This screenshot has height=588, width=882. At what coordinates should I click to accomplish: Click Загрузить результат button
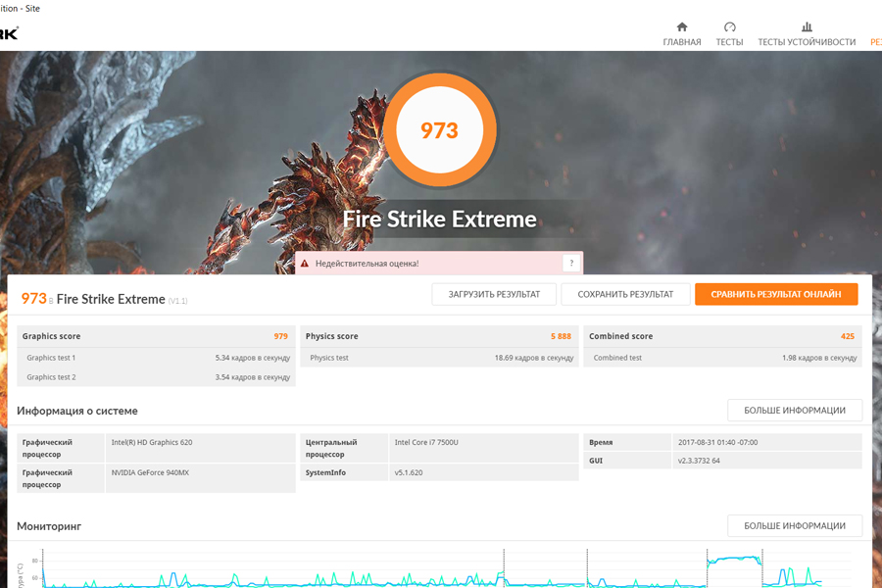click(494, 294)
